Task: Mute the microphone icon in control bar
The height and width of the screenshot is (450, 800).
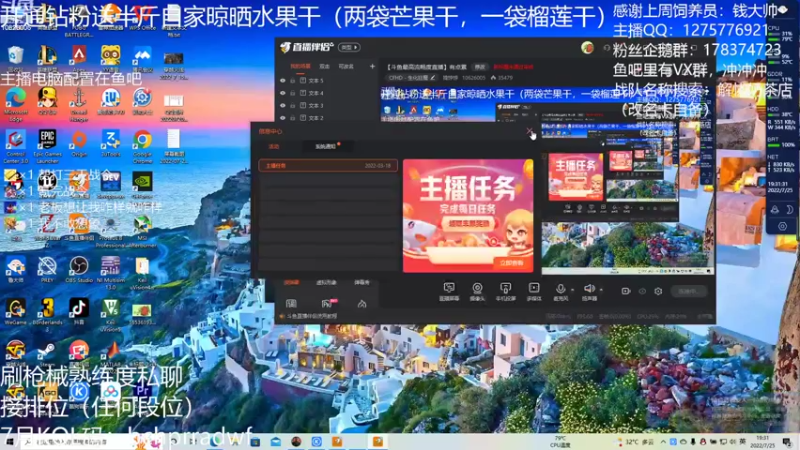Action: coord(560,291)
